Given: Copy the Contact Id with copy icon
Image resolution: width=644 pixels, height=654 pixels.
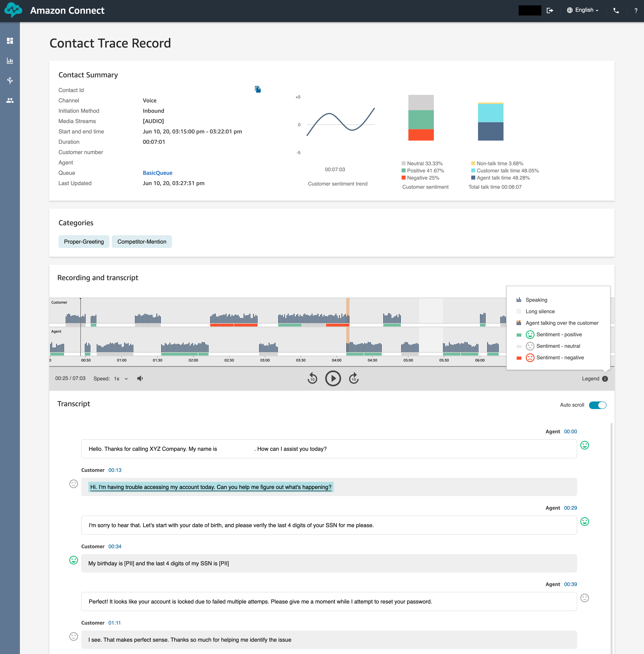Looking at the screenshot, I should coord(258,89).
